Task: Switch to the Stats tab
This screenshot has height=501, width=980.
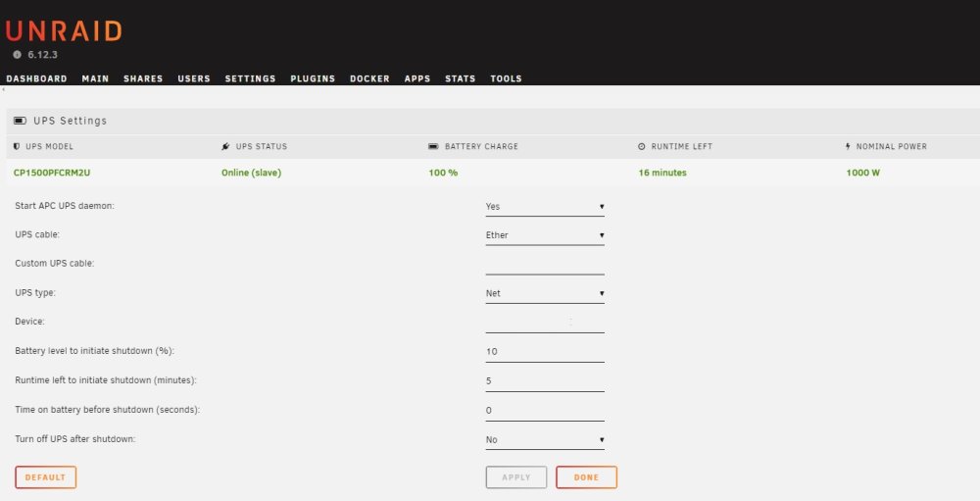Action: click(x=460, y=78)
